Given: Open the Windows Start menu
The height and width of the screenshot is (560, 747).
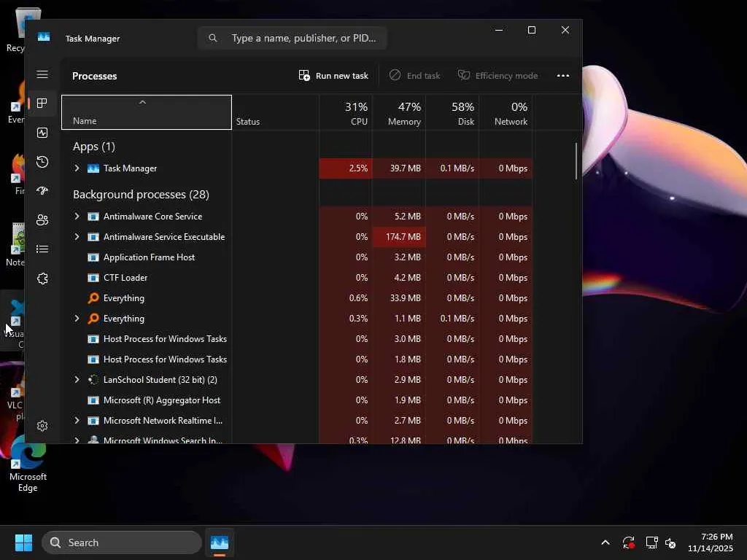Looking at the screenshot, I should pos(23,542).
